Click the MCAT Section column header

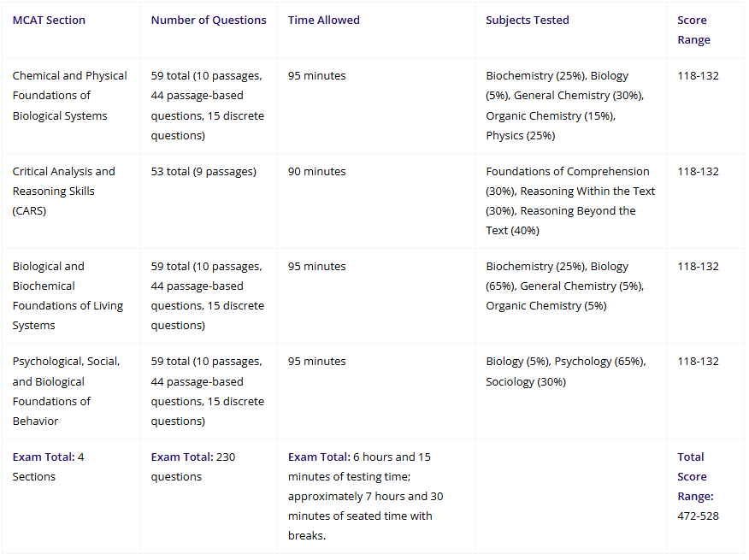[49, 20]
